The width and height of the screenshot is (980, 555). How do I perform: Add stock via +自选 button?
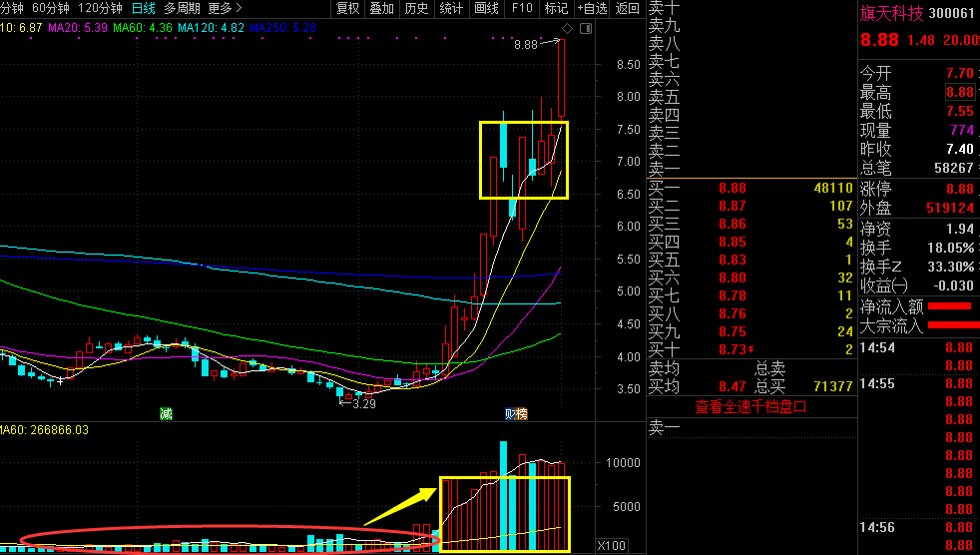pos(591,9)
